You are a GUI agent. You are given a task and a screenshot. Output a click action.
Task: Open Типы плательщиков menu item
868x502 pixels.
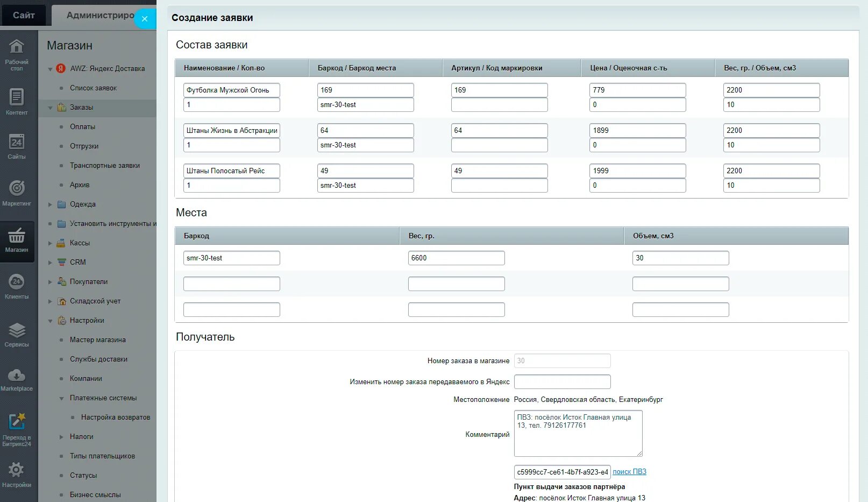click(102, 456)
